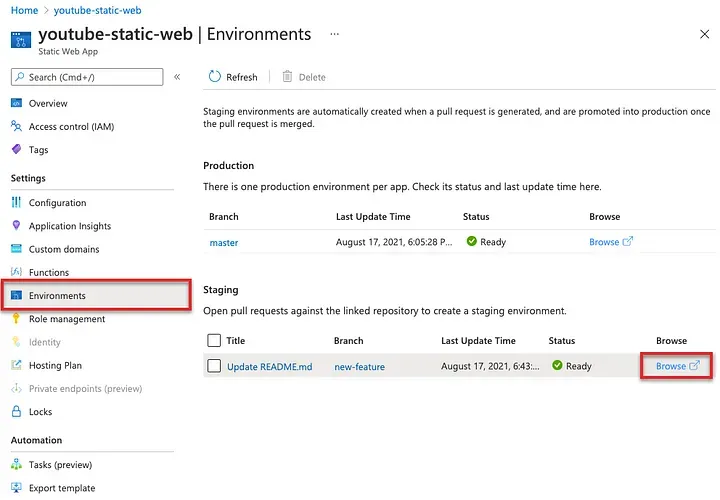Click green Ready check icon for new-feature
720x500 pixels.
click(x=557, y=365)
